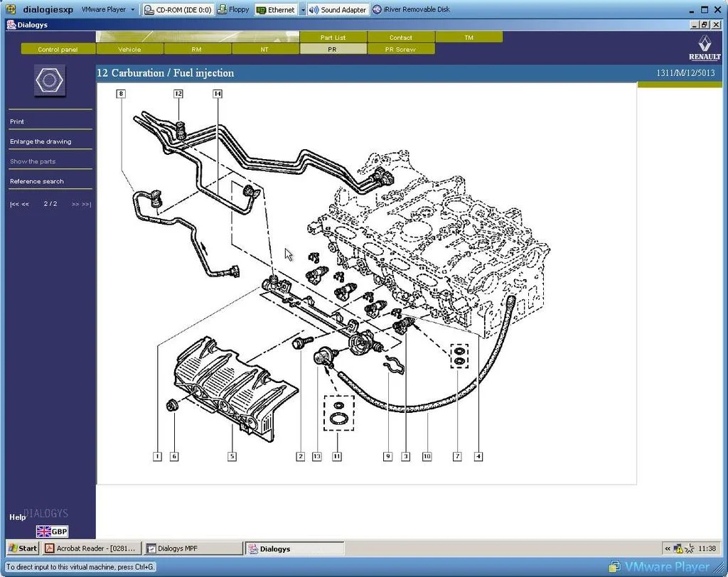Select part callout 2 in drawing

coord(301,456)
